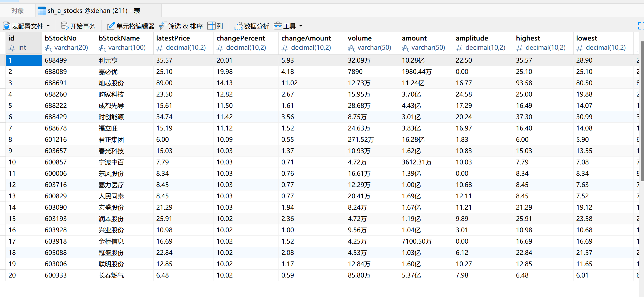Click the amount column header

click(426, 43)
